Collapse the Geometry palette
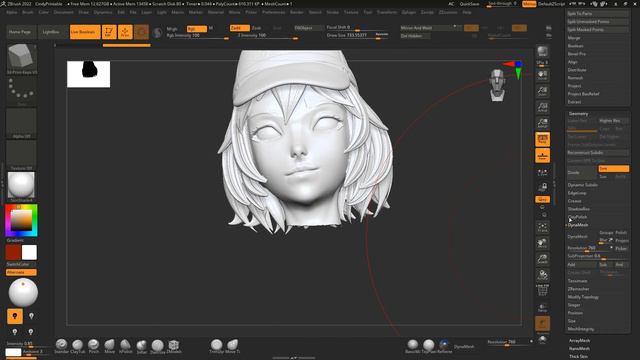 point(579,113)
